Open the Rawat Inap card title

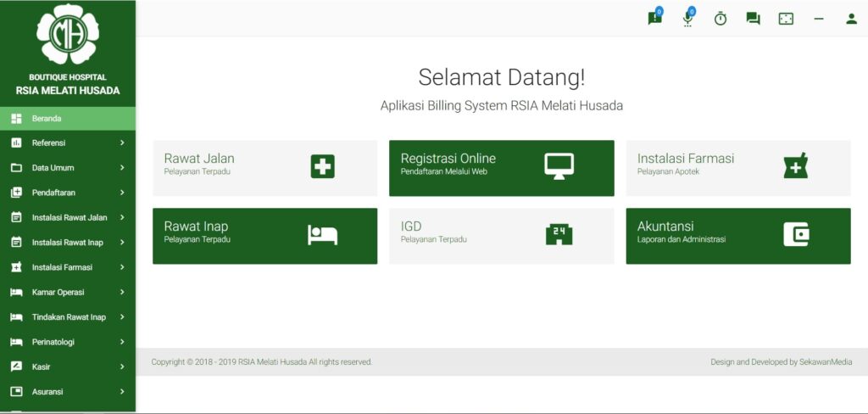coord(196,227)
